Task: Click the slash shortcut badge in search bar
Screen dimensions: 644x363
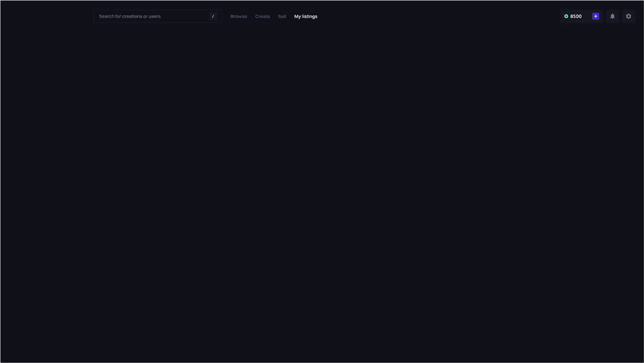Action: pyautogui.click(x=213, y=15)
